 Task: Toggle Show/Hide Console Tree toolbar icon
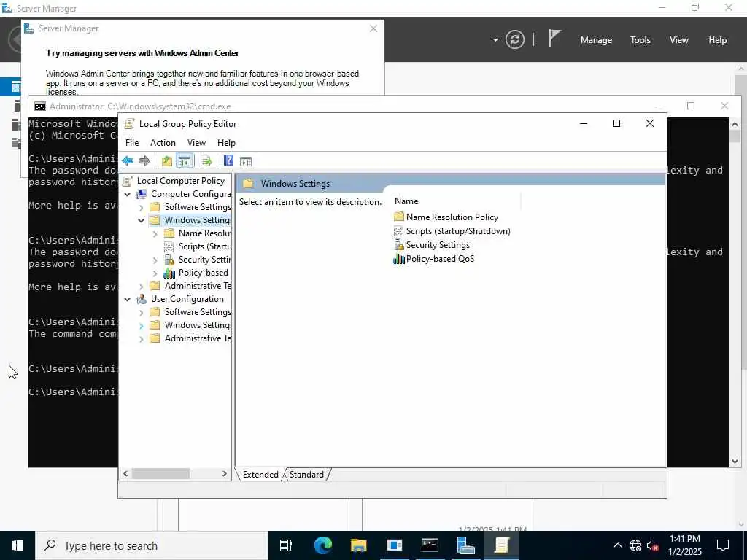coord(185,161)
